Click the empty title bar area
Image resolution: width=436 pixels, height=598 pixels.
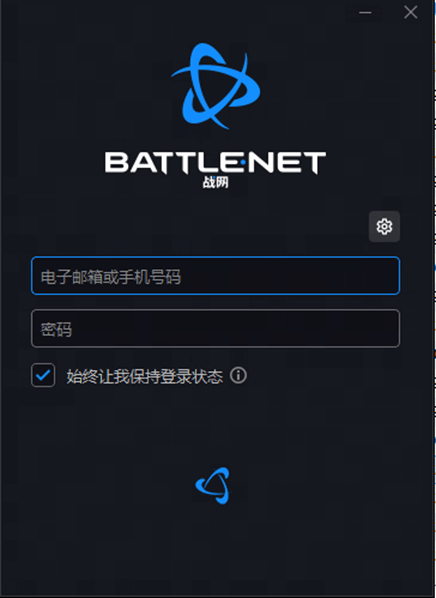[172, 13]
